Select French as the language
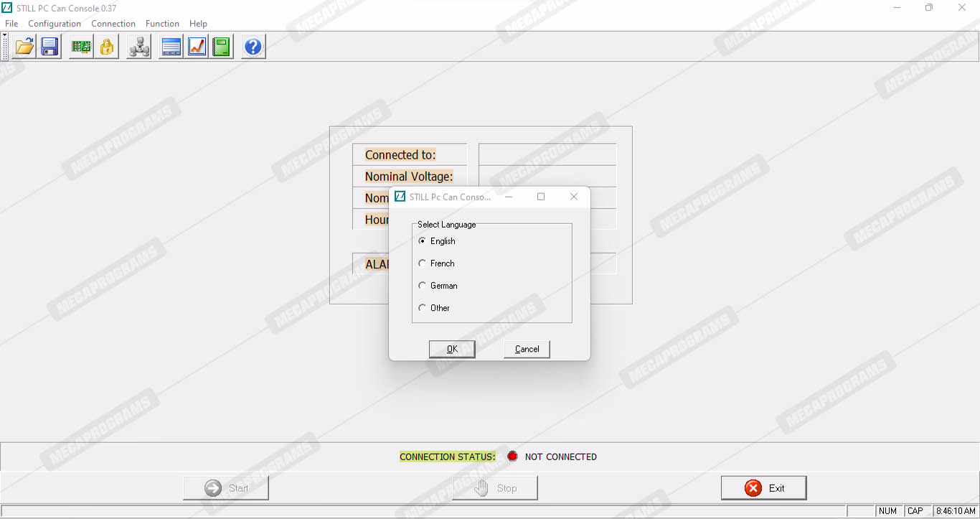The image size is (980, 519). click(423, 263)
